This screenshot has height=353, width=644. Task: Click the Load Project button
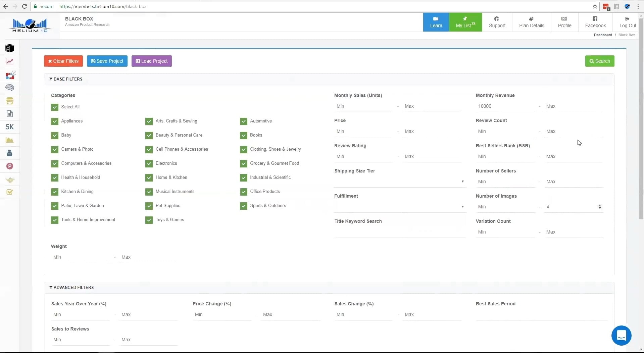point(152,61)
